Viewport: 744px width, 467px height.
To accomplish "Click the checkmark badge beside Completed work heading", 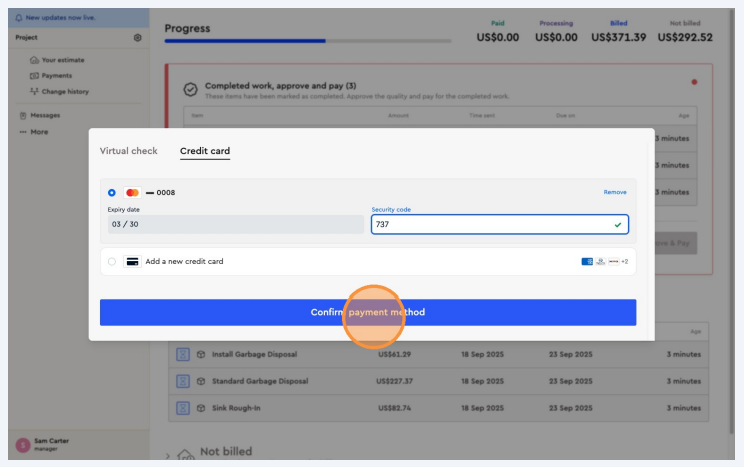I will [x=190, y=89].
